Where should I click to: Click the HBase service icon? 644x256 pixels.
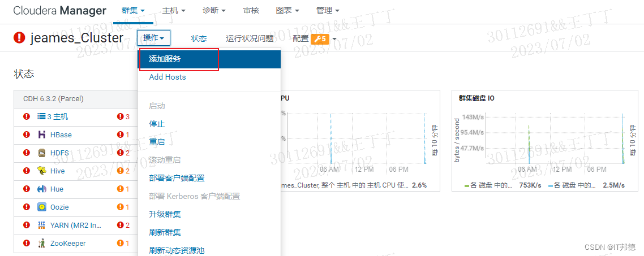pyautogui.click(x=41, y=134)
